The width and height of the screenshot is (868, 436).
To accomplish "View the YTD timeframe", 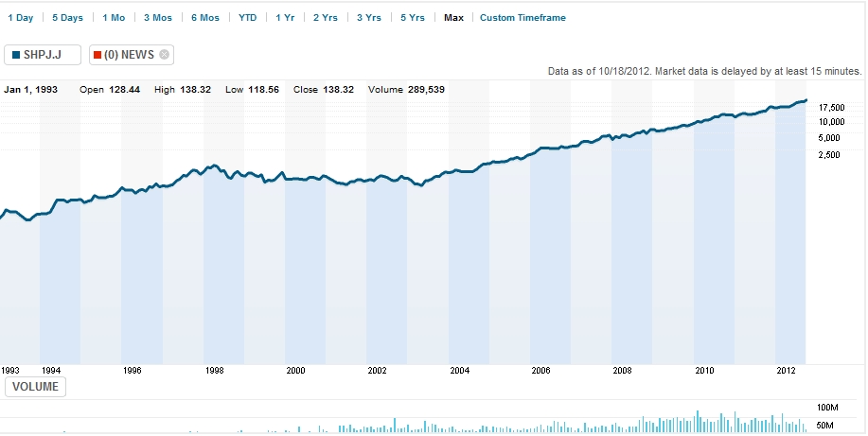I will 247,18.
